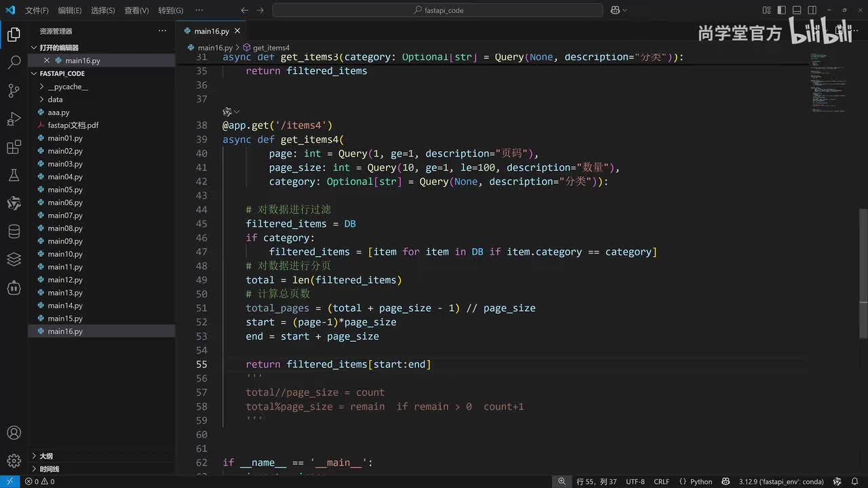
Task: Open the stacked layers view in activity bar
Action: tap(14, 259)
